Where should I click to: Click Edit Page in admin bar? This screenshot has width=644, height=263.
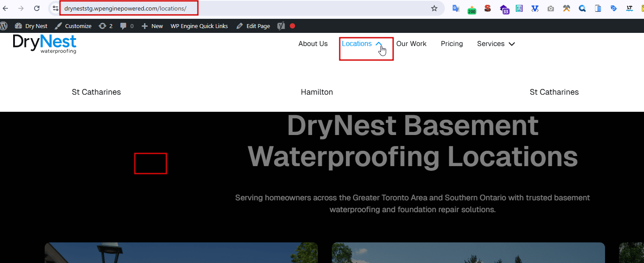pos(253,26)
